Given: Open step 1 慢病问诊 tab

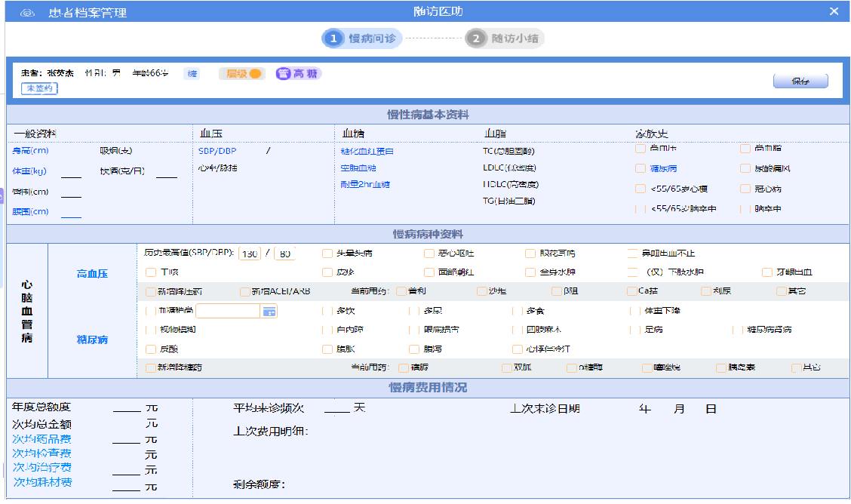Looking at the screenshot, I should pyautogui.click(x=361, y=38).
